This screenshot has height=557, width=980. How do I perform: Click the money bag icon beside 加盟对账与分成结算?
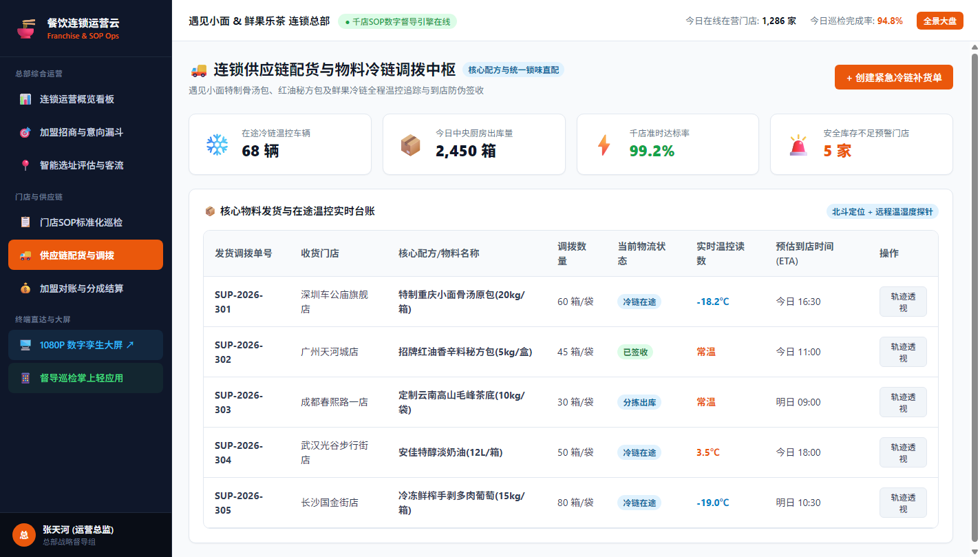coord(25,288)
